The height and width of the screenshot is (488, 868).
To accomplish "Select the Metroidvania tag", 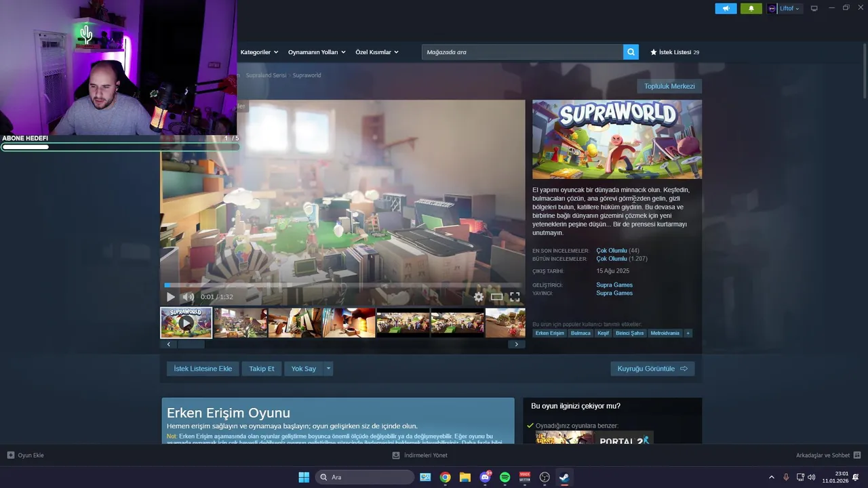I will point(665,333).
